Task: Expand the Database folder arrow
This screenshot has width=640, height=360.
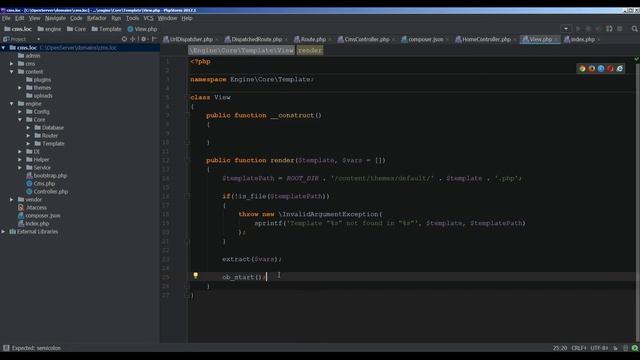Action: pyautogui.click(x=28, y=128)
